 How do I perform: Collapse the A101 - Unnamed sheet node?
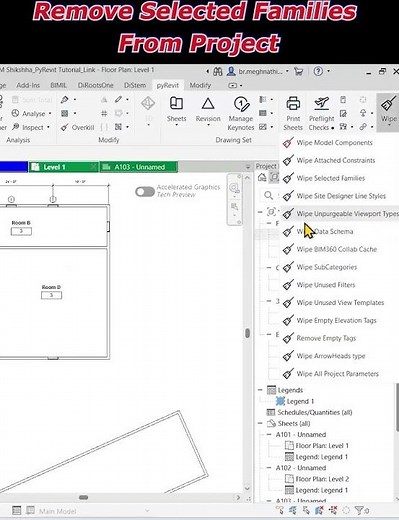click(x=269, y=434)
